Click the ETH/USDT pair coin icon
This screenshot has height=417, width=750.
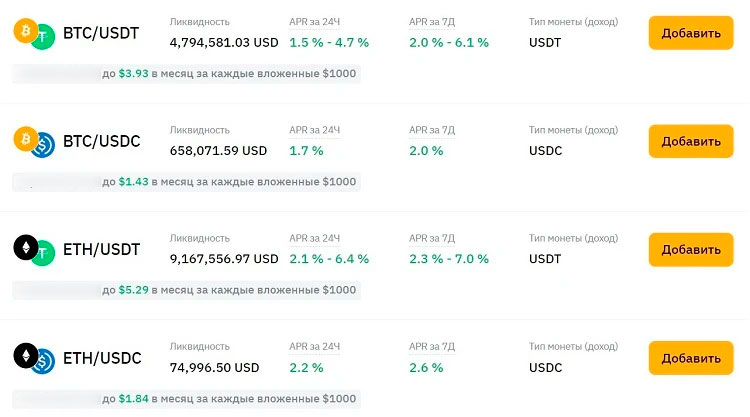33,250
